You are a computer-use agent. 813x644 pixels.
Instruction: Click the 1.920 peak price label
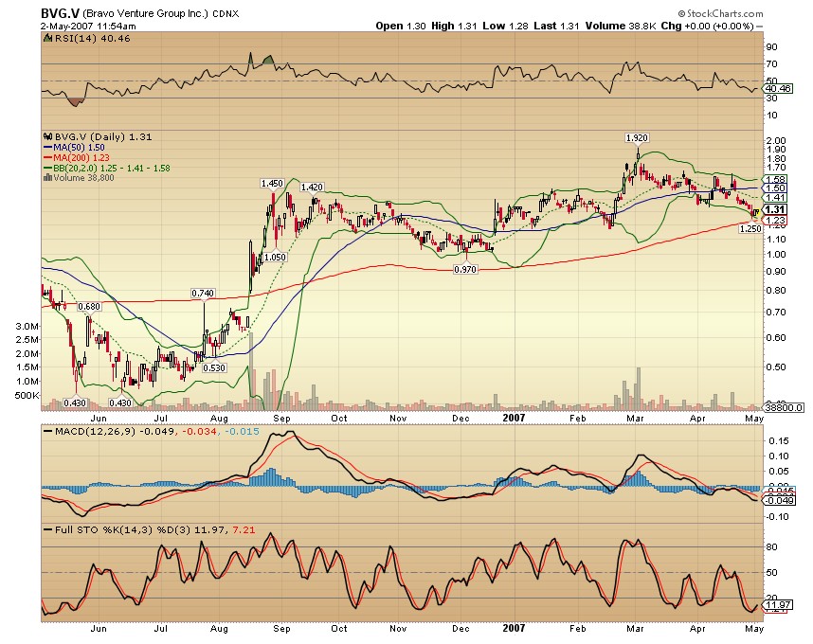[x=637, y=138]
